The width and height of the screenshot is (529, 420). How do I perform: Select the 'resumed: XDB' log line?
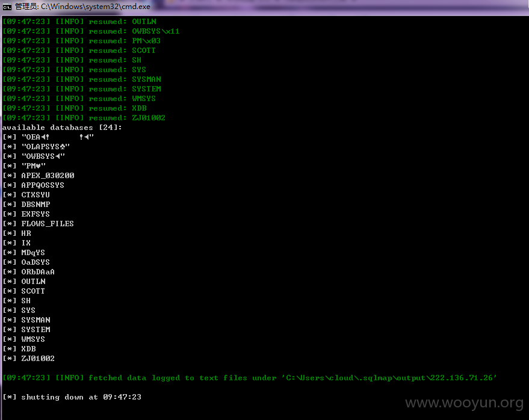coord(75,108)
